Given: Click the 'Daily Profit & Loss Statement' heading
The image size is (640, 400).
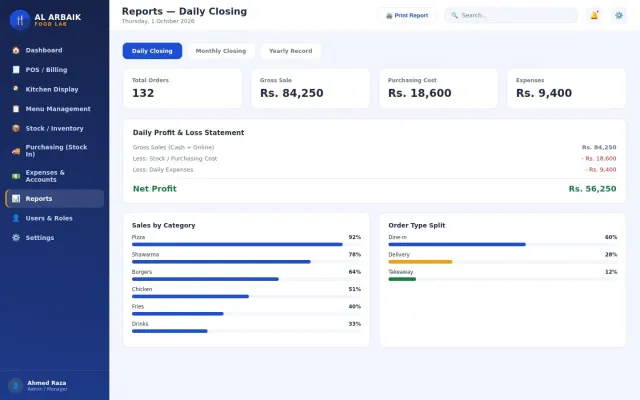Looking at the screenshot, I should coord(188,133).
